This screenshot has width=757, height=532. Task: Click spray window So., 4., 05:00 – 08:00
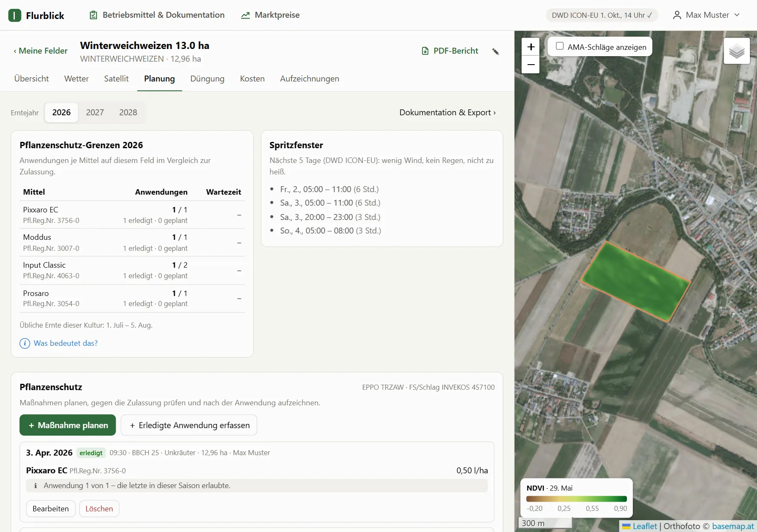pyautogui.click(x=331, y=231)
